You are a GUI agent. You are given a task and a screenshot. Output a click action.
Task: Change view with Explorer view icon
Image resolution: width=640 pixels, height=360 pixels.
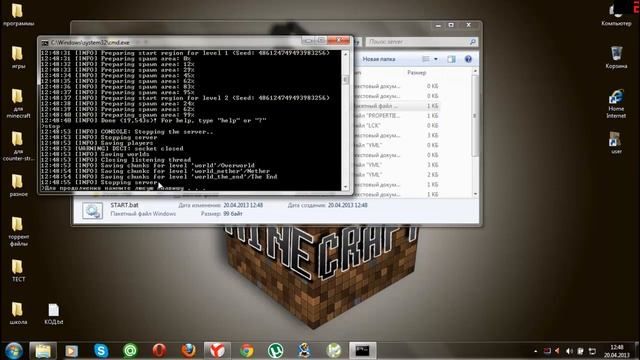click(x=426, y=59)
